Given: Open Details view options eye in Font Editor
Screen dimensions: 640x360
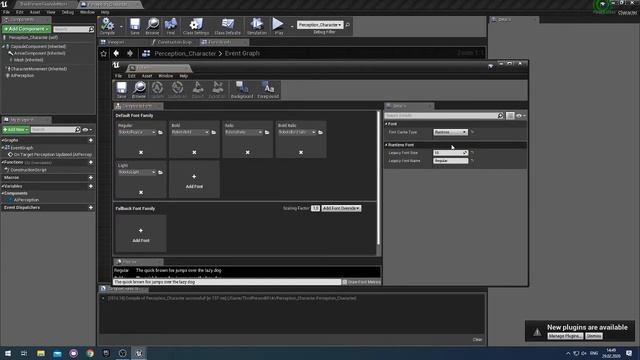Looking at the screenshot, I should 520,116.
